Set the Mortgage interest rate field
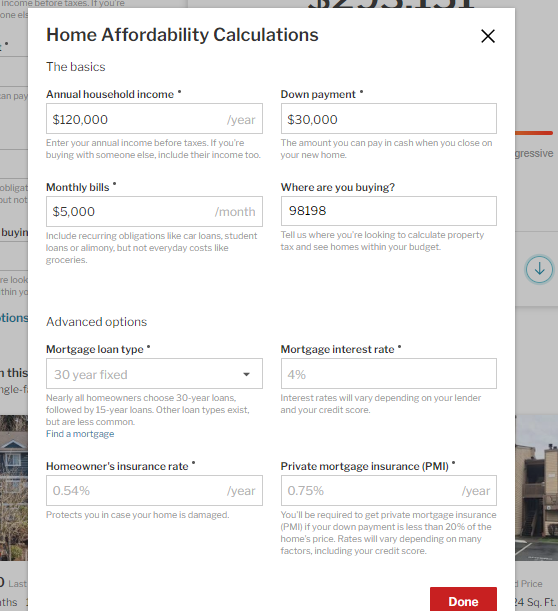Image resolution: width=558 pixels, height=611 pixels. click(x=388, y=374)
